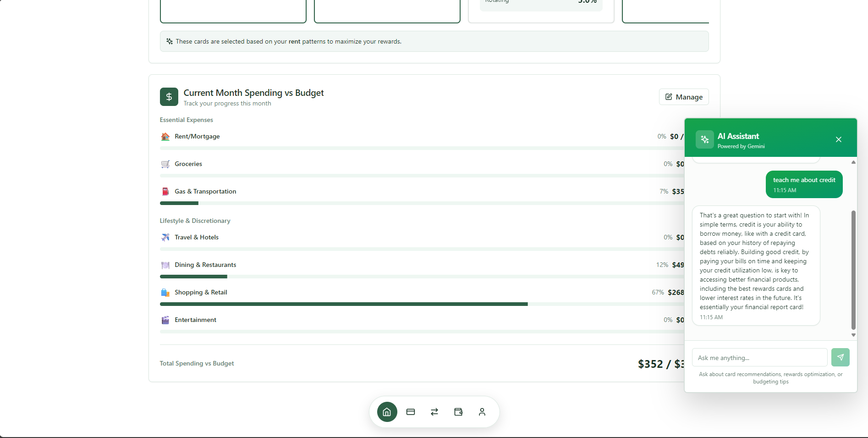This screenshot has height=438, width=868.
Task: Click the Powered by Gemini subtitle
Action: (741, 146)
